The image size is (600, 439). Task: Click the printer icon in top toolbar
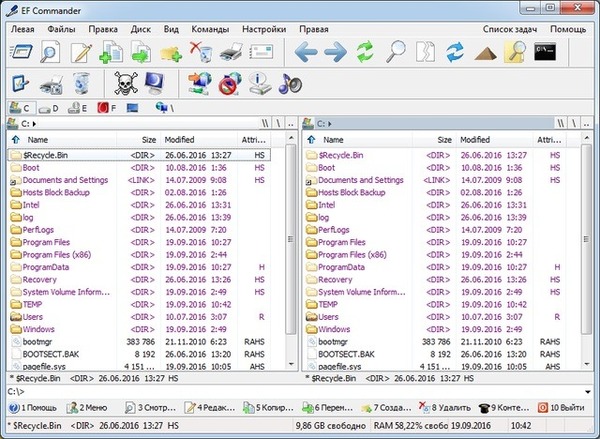230,51
